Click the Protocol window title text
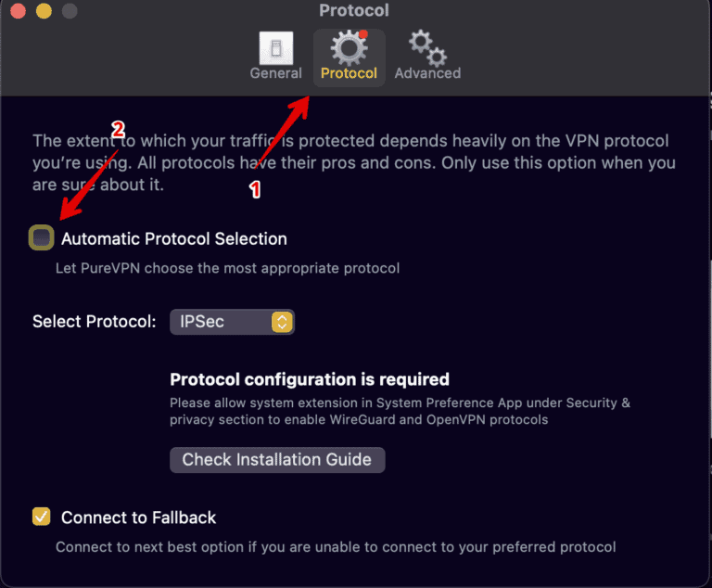Image resolution: width=712 pixels, height=588 pixels. click(x=354, y=11)
